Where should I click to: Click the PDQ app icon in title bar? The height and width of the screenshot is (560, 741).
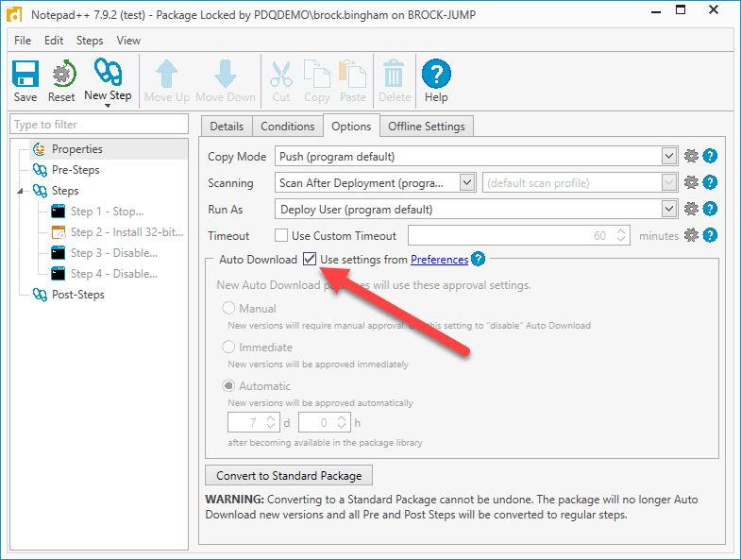point(14,15)
